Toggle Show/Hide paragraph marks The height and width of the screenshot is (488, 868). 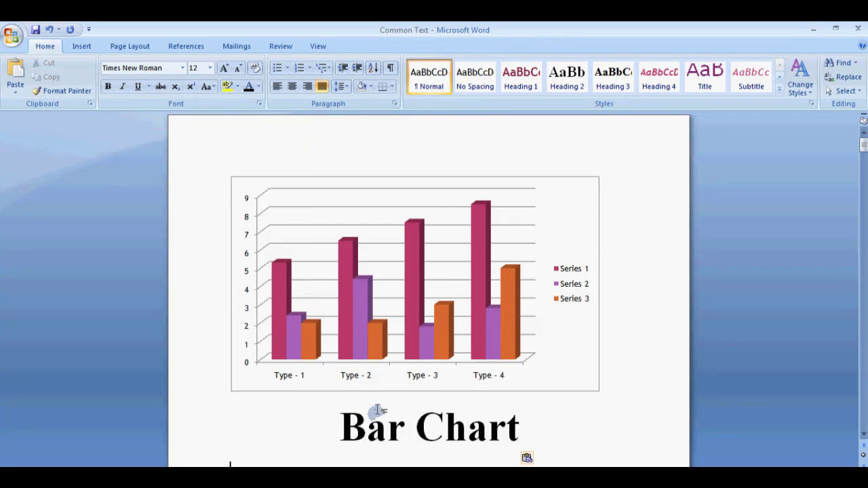[389, 68]
